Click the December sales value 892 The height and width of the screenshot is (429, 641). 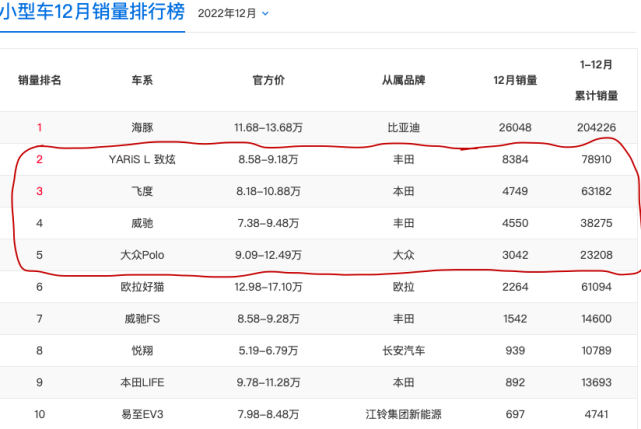[x=515, y=382]
